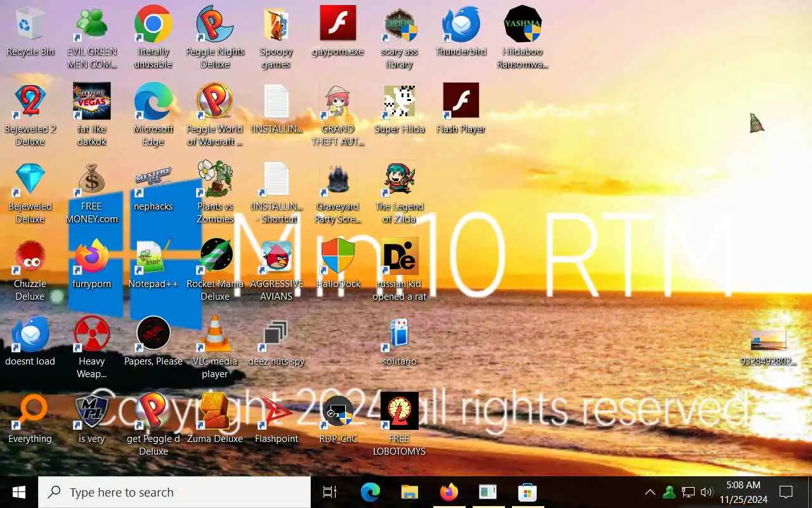Viewport: 812px width, 508px height.
Task: Select Papers, Please shortcut
Action: tap(153, 334)
